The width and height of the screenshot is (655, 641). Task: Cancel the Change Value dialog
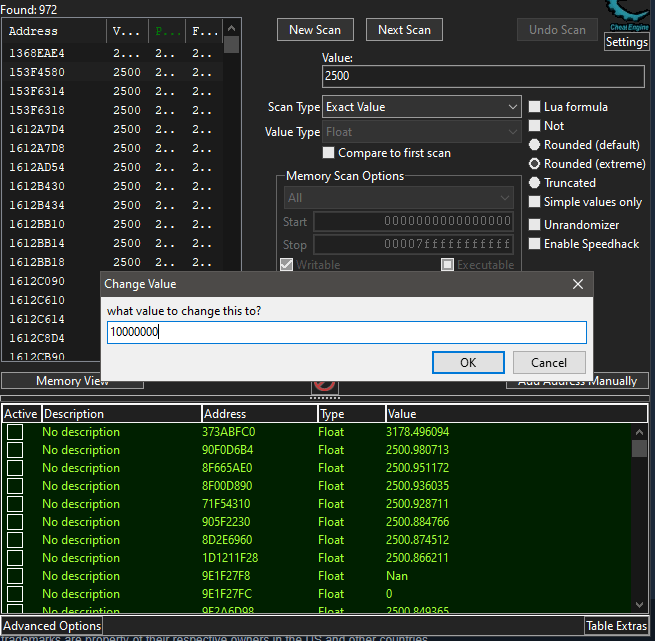click(x=549, y=362)
